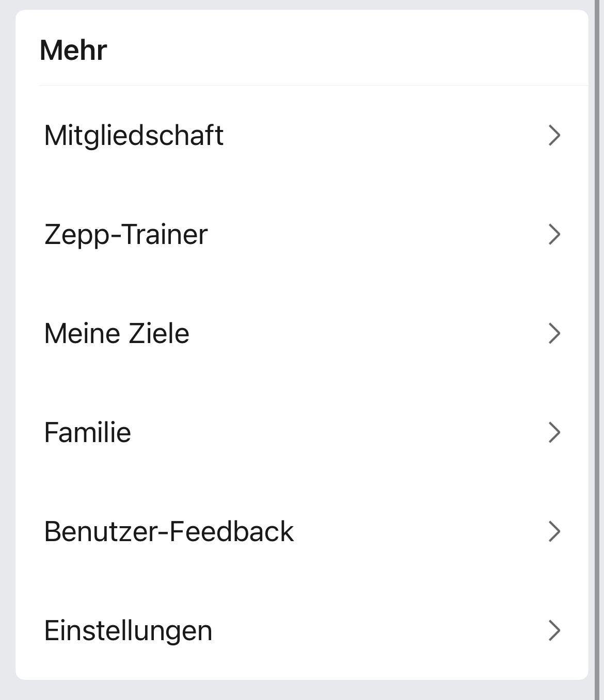Click the Zepp-Trainer chevron arrow

[555, 234]
